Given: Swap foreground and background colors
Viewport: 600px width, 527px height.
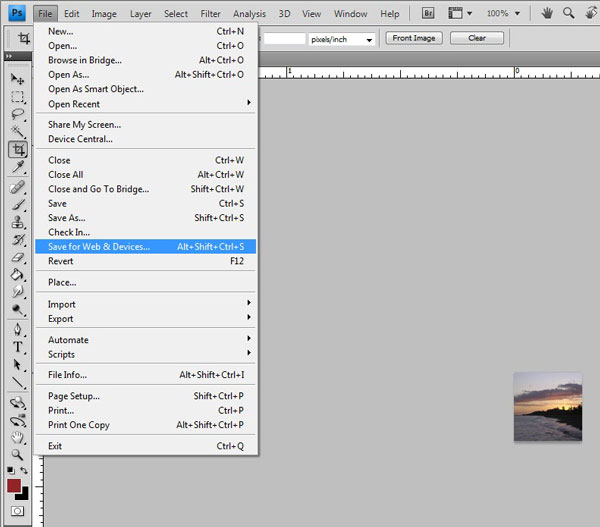Looking at the screenshot, I should pyautogui.click(x=24, y=470).
